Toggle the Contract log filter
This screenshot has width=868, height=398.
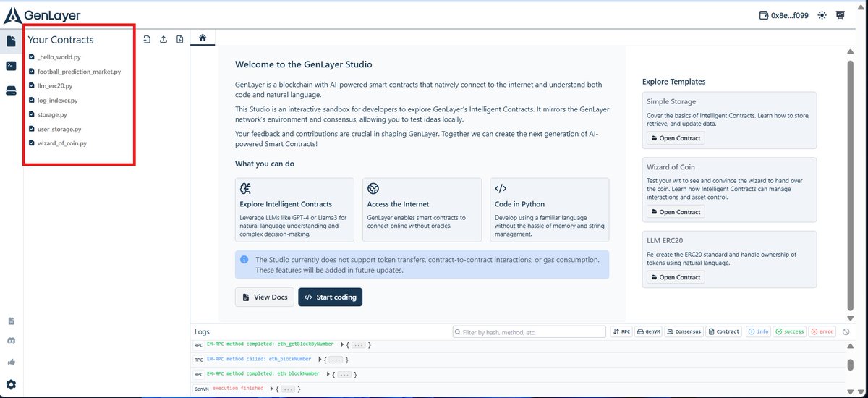coord(724,332)
